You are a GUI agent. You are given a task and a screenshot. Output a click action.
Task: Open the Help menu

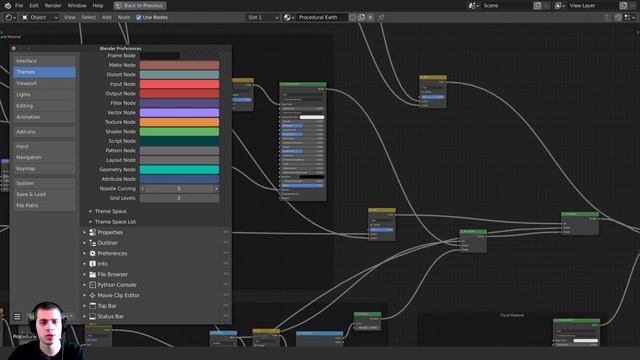[x=98, y=6]
